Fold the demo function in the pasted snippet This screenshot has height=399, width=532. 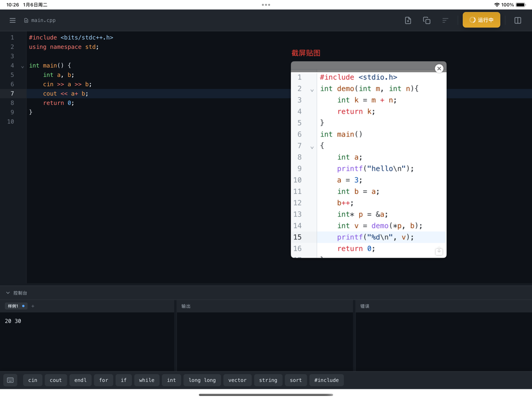click(311, 89)
